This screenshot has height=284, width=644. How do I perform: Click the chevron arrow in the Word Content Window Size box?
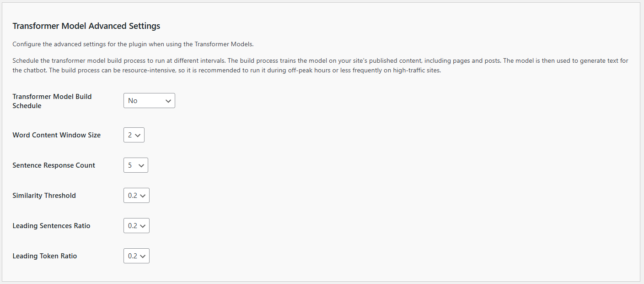tap(138, 135)
